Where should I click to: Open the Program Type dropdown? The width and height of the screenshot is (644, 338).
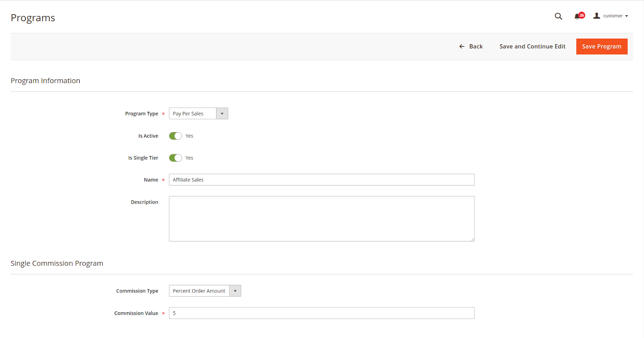[198, 113]
